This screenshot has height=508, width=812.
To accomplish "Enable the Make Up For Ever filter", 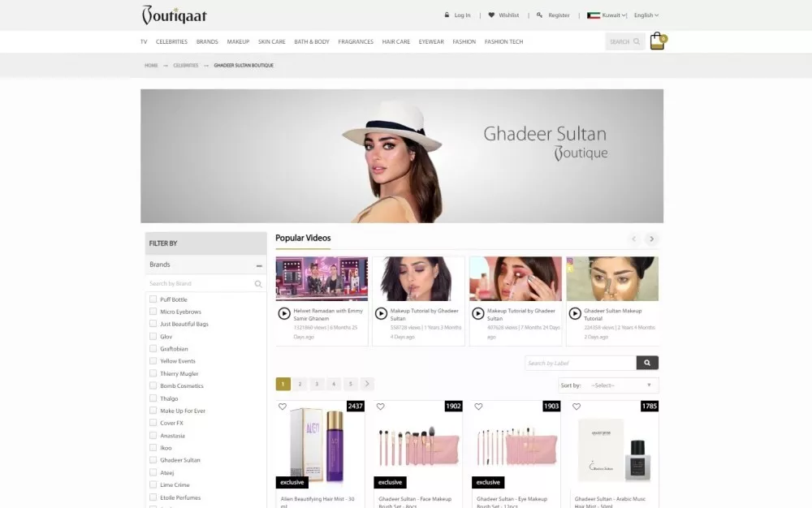I will 153,411.
